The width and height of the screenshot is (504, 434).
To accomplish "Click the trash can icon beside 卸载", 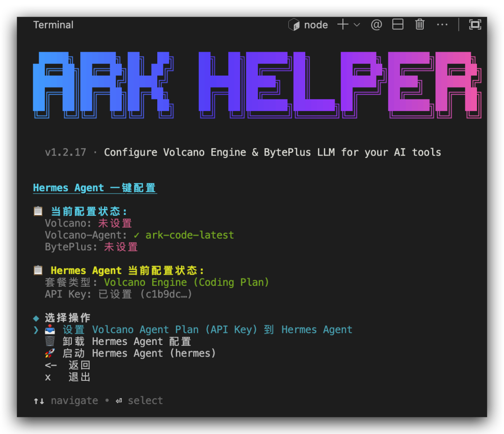I will point(49,341).
